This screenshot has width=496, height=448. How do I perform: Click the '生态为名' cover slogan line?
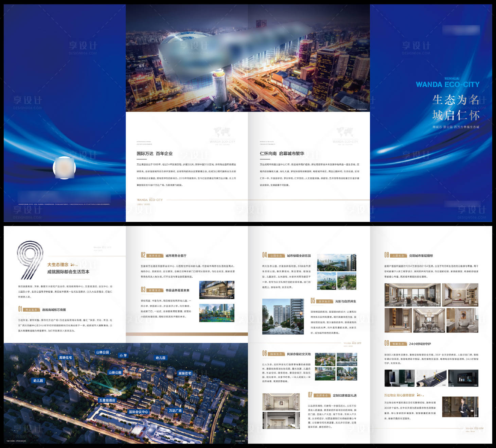456,100
